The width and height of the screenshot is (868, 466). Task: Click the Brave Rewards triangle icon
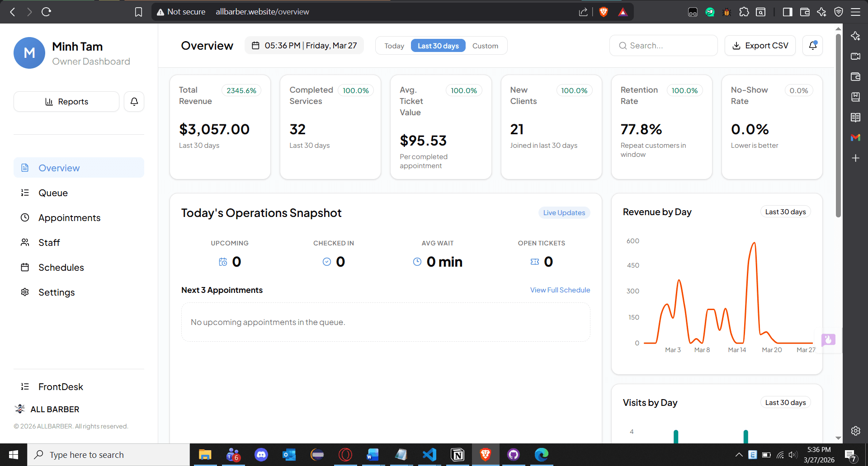[x=623, y=12]
